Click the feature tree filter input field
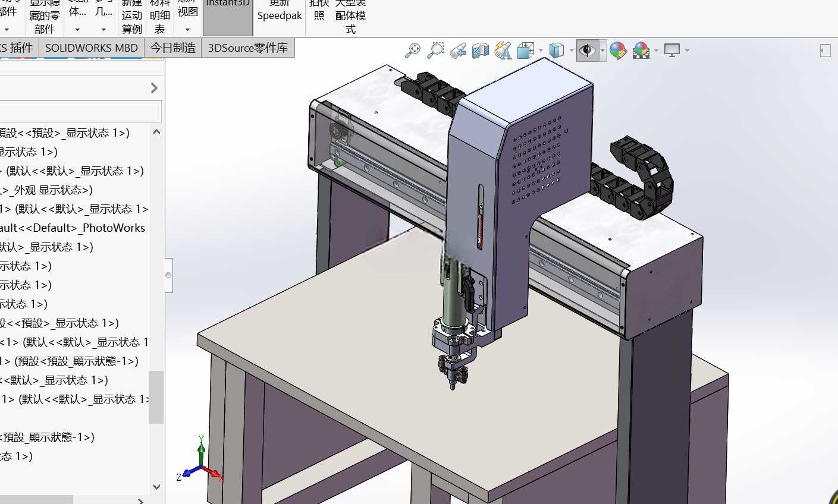838x504 pixels. 80,112
